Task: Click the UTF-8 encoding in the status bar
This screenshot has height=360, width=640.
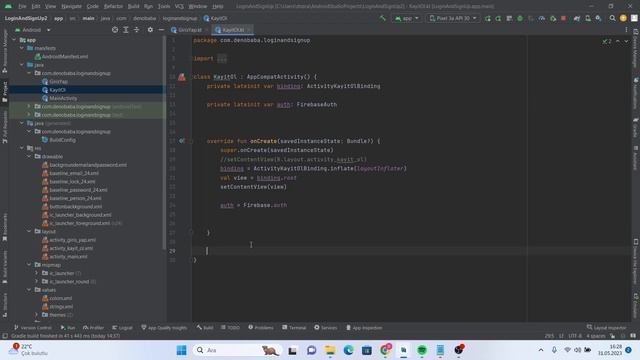Action: click(575, 336)
